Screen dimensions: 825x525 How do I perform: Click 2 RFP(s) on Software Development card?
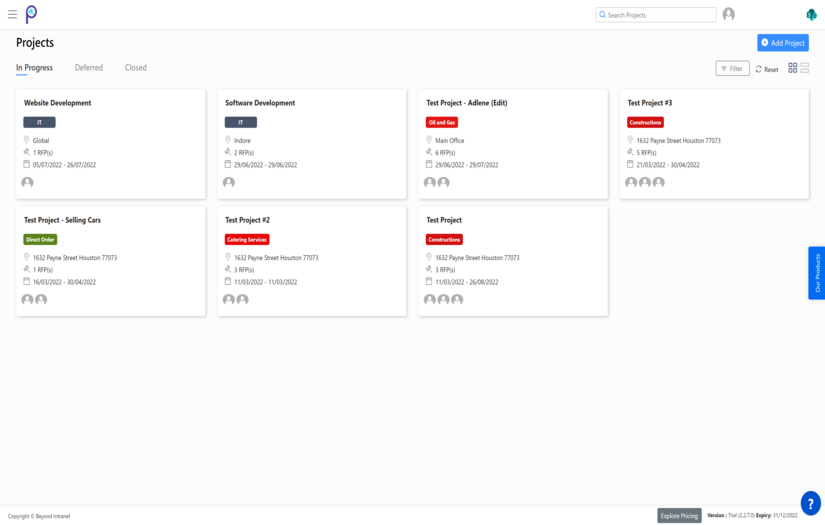[244, 153]
